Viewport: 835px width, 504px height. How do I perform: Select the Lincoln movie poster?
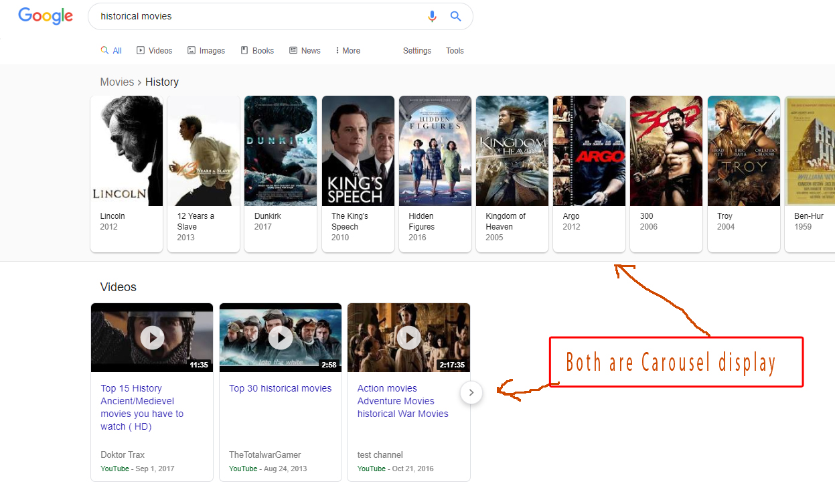click(127, 151)
